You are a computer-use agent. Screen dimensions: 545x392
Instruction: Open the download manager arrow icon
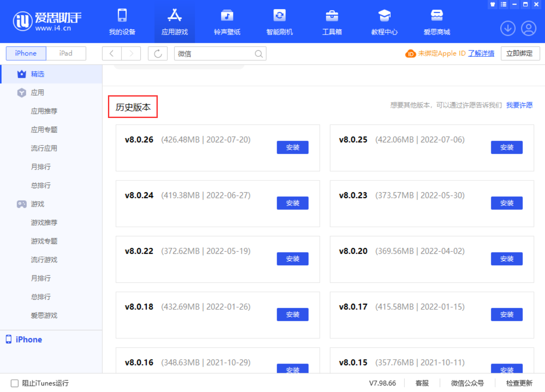(x=508, y=28)
